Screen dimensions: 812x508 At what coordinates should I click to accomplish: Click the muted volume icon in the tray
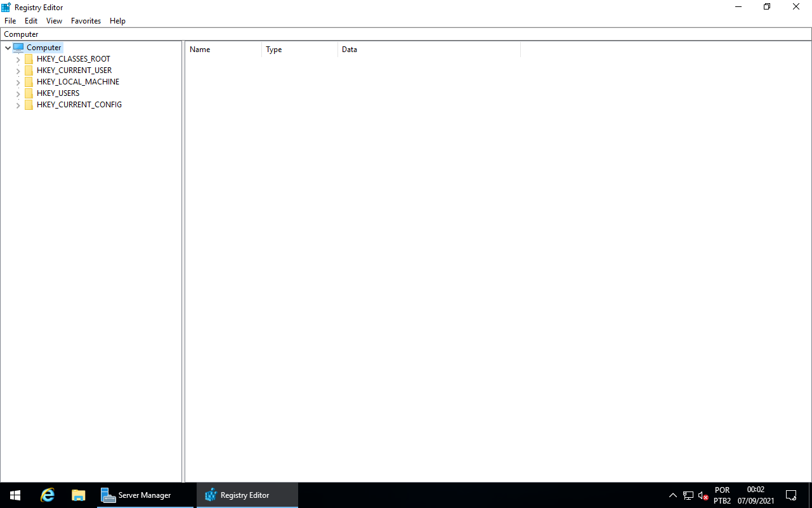[703, 495]
